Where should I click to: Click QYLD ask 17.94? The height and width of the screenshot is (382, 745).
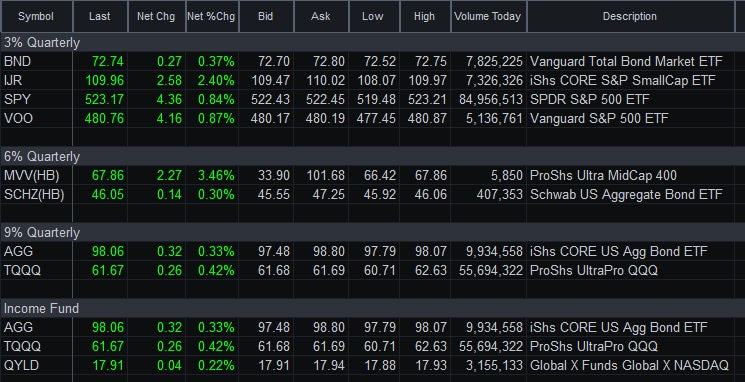coord(329,365)
